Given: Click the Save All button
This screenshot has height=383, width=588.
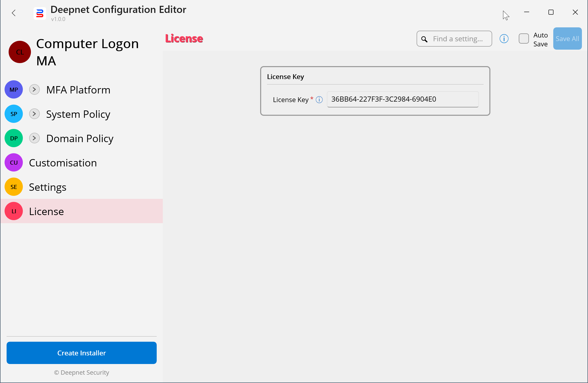Looking at the screenshot, I should [567, 39].
